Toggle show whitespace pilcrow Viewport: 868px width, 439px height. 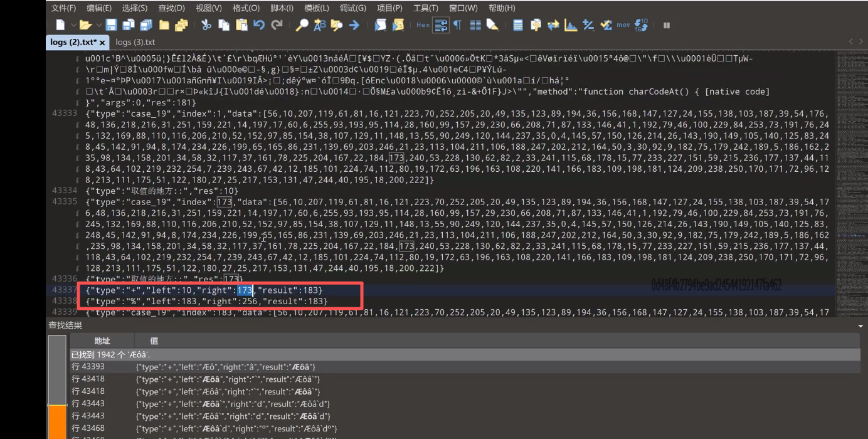coord(458,25)
